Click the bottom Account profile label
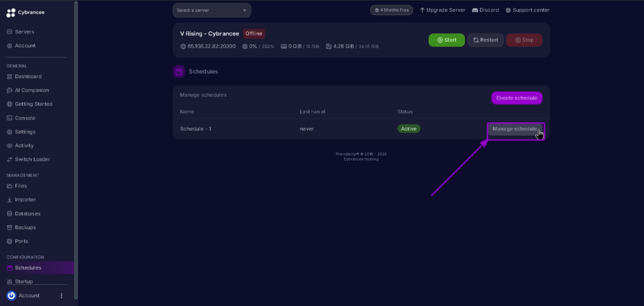The width and height of the screenshot is (644, 306). point(29,296)
